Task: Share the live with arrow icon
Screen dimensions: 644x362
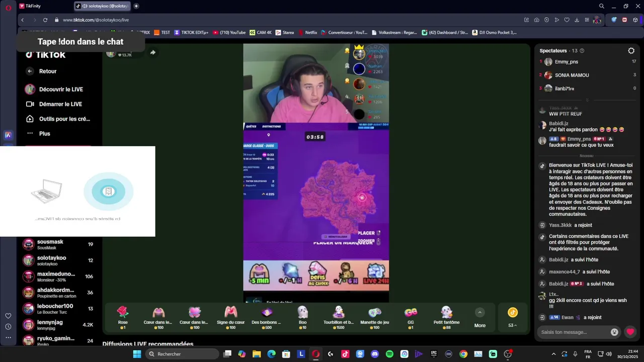Action: pyautogui.click(x=152, y=52)
